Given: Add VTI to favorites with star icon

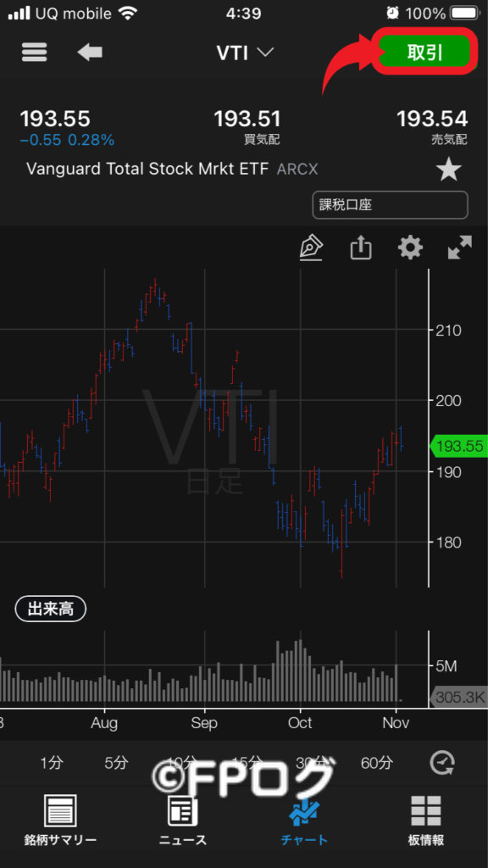Looking at the screenshot, I should point(449,169).
